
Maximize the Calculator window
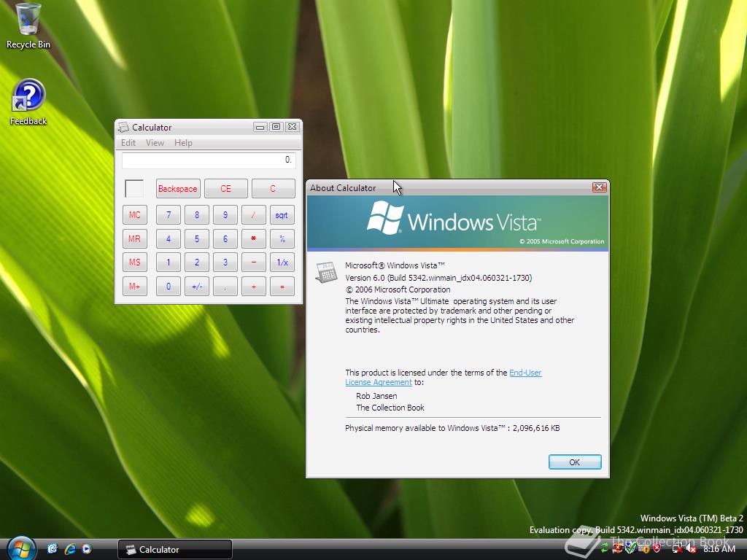coord(276,127)
